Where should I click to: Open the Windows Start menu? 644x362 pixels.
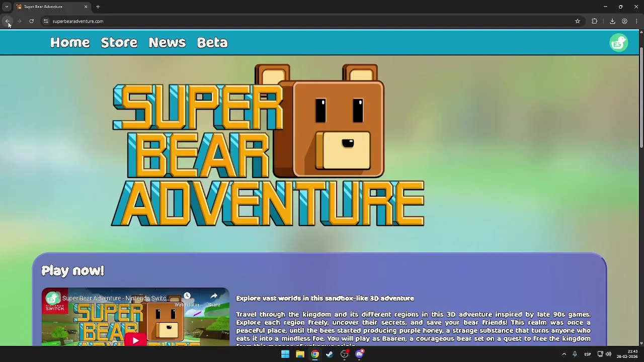coord(285,354)
